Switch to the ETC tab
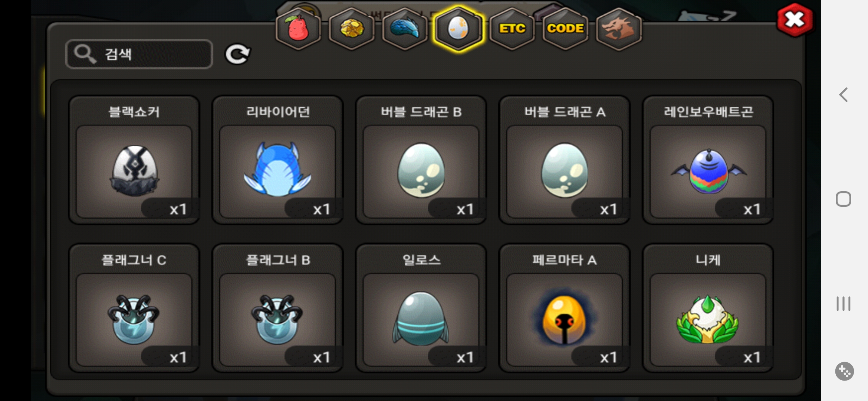 click(512, 29)
